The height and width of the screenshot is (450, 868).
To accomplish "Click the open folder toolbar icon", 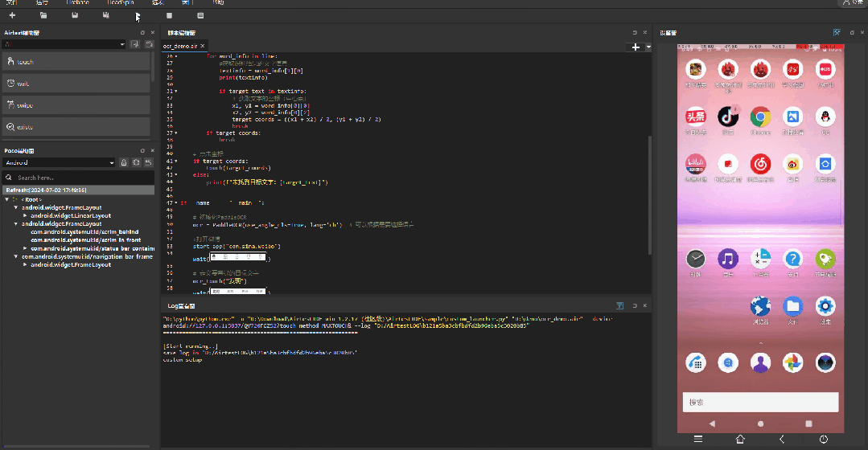I will [x=43, y=15].
